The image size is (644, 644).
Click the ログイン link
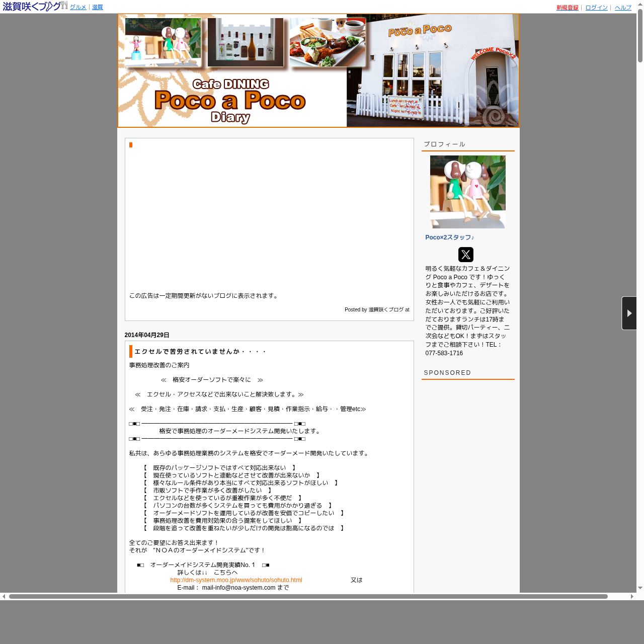pyautogui.click(x=596, y=8)
